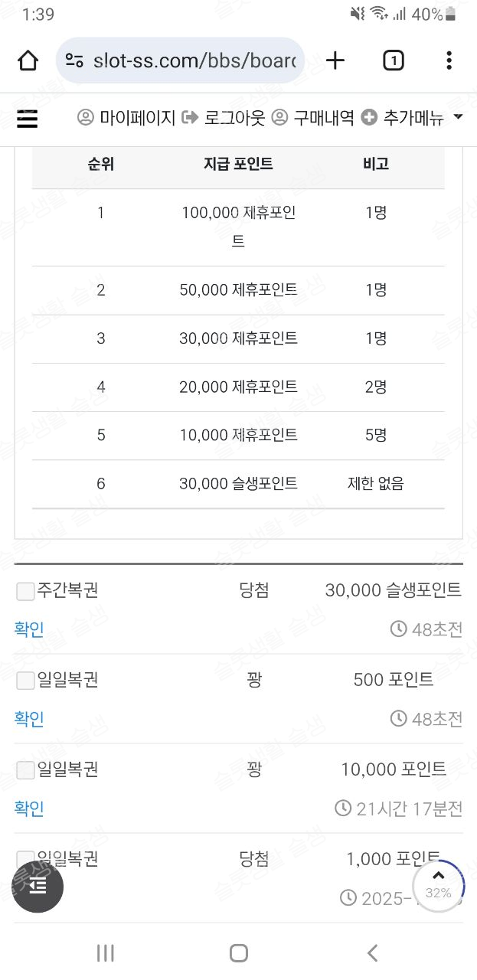
Task: Tap the site info icon in address bar
Action: 74,60
